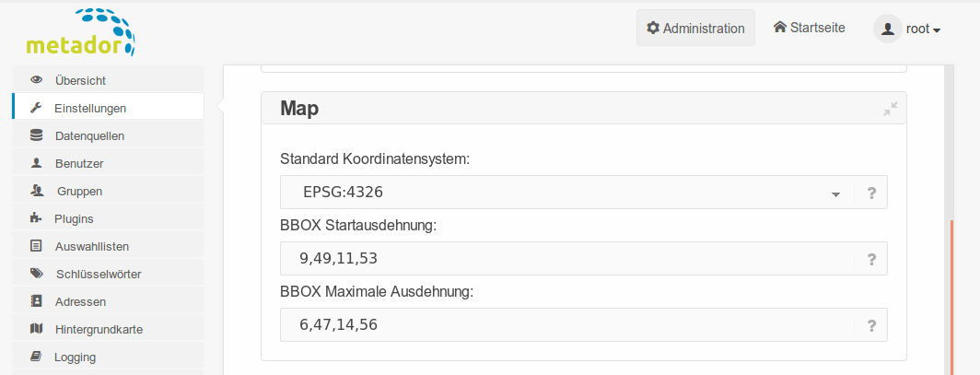
Task: Click the puzzle piece Plugins icon
Action: 36,218
